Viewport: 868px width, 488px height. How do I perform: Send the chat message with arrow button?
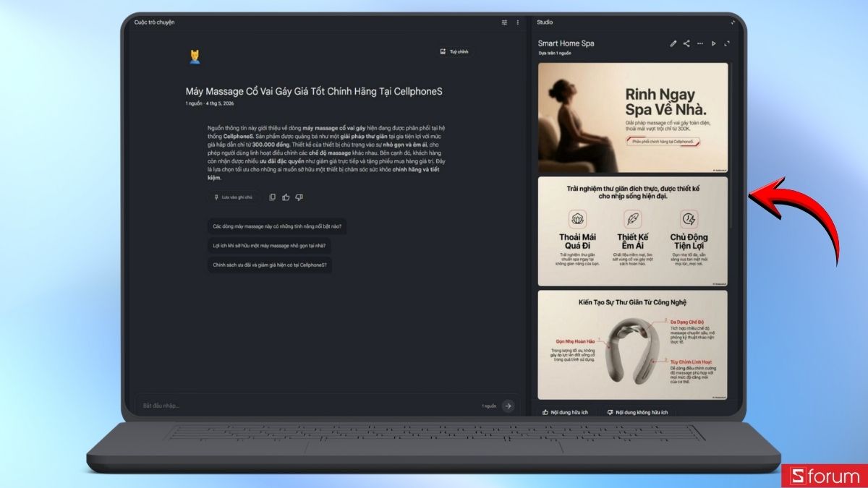tap(509, 406)
